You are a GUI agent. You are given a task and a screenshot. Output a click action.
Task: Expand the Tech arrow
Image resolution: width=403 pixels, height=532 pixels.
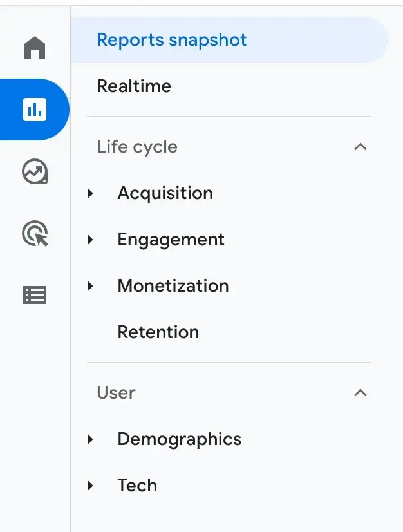click(x=90, y=486)
